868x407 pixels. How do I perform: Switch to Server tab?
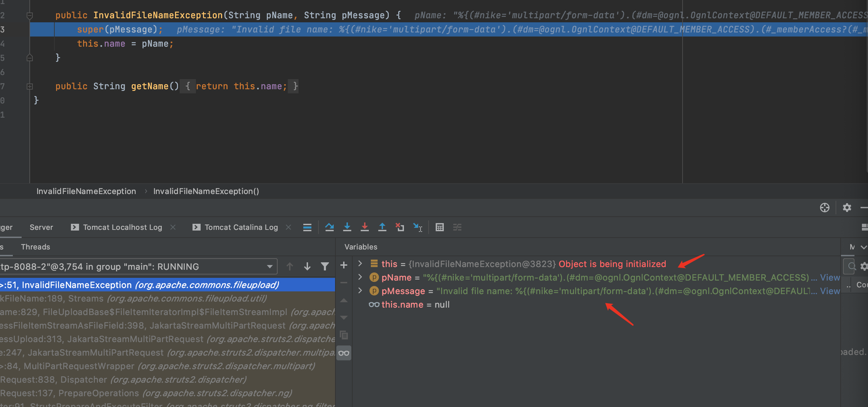41,228
